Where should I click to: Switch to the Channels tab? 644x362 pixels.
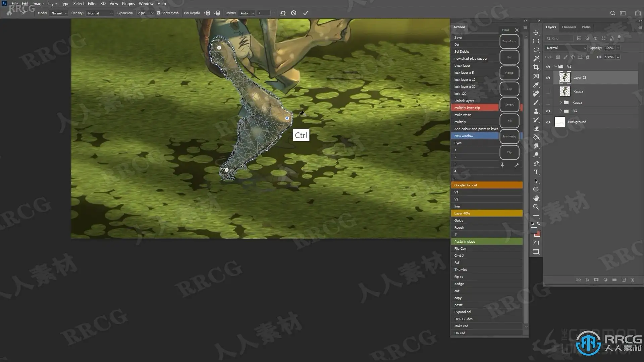tap(569, 27)
